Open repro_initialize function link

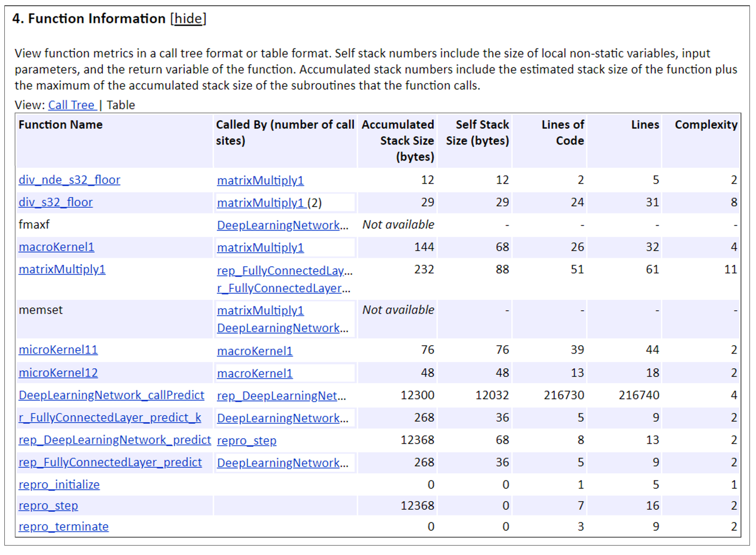pyautogui.click(x=59, y=485)
